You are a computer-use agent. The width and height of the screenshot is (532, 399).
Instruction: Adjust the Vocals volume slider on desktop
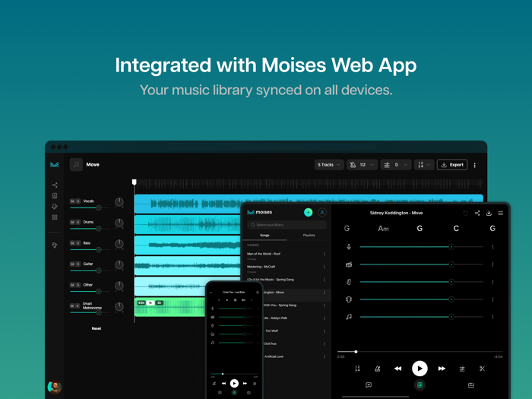coord(90,207)
